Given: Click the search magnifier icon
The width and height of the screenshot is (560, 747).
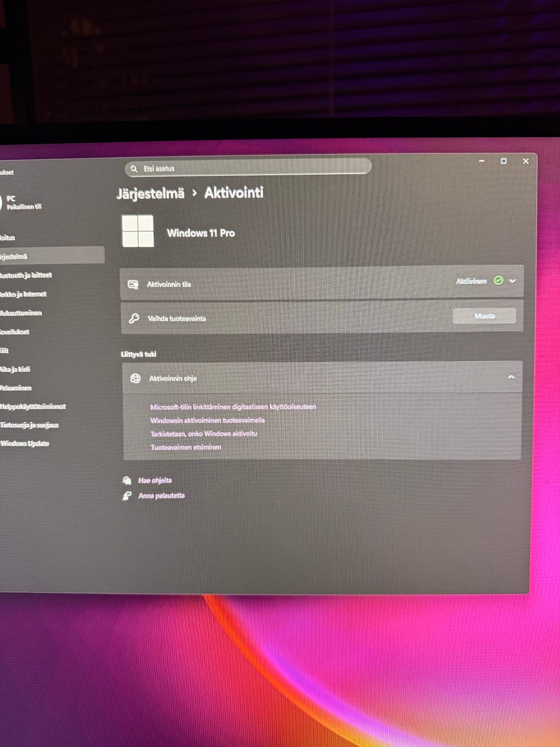Looking at the screenshot, I should tap(134, 169).
